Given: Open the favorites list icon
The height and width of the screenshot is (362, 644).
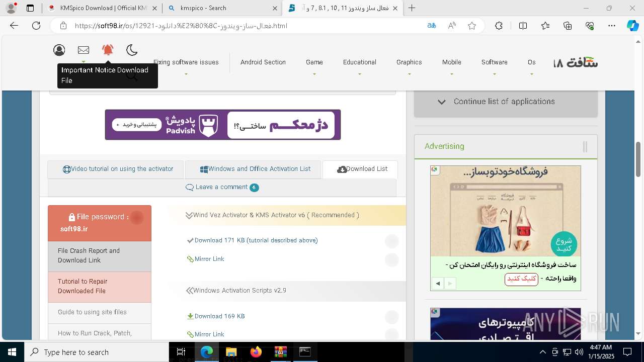Looking at the screenshot, I should [545, 26].
